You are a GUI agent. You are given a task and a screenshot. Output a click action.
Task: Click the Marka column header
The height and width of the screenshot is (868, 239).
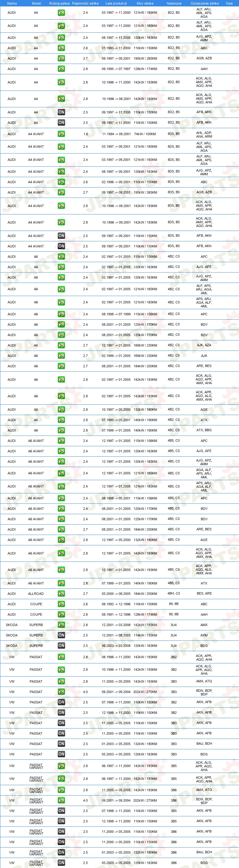(12, 3)
